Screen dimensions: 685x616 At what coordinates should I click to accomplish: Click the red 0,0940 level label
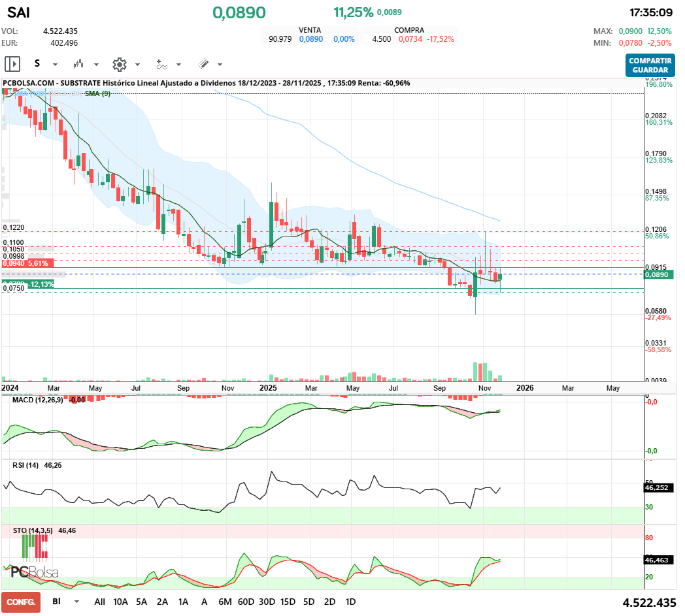click(25, 263)
